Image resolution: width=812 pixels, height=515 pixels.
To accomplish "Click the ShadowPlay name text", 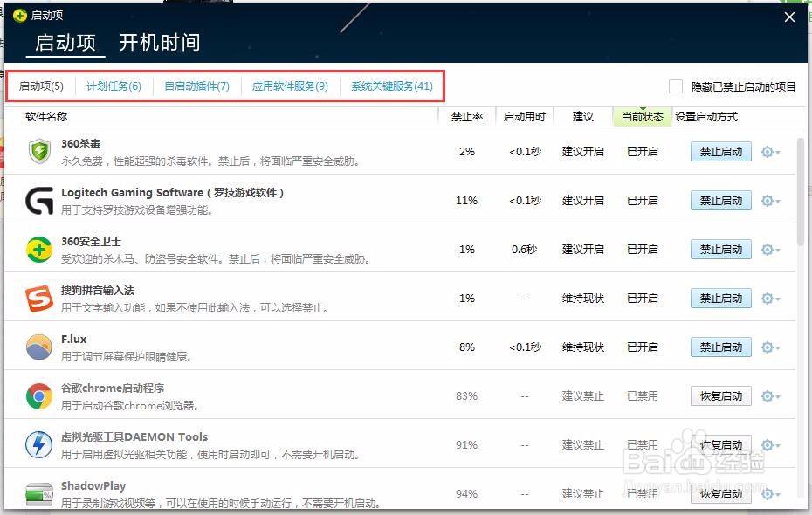I will point(93,485).
